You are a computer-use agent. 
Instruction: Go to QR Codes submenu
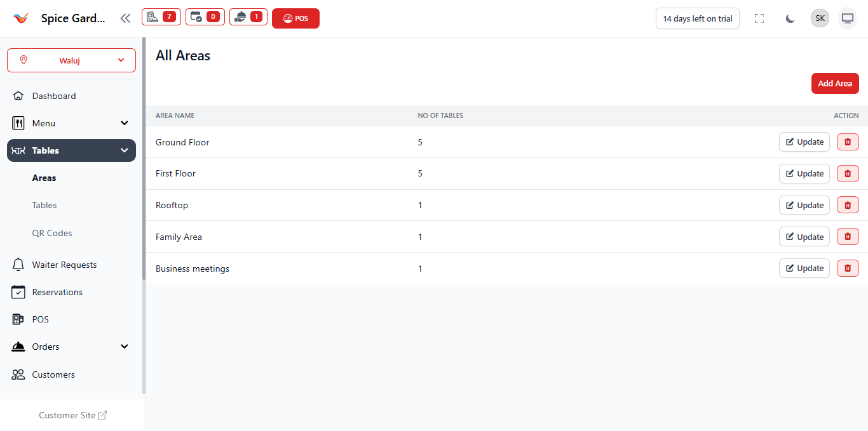pos(52,233)
